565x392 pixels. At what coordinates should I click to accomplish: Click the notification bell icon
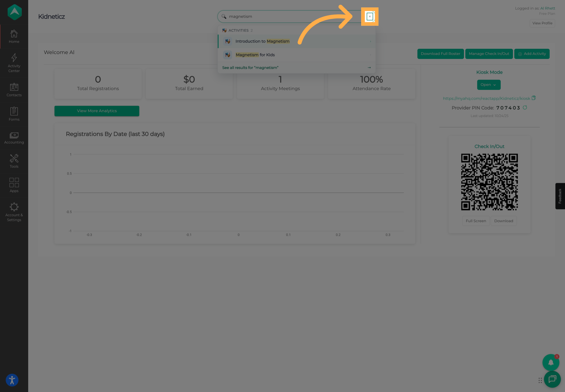click(x=551, y=362)
